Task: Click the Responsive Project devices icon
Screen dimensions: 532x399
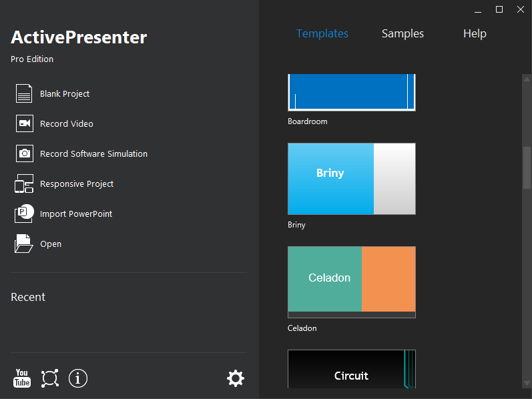Action: click(x=24, y=183)
